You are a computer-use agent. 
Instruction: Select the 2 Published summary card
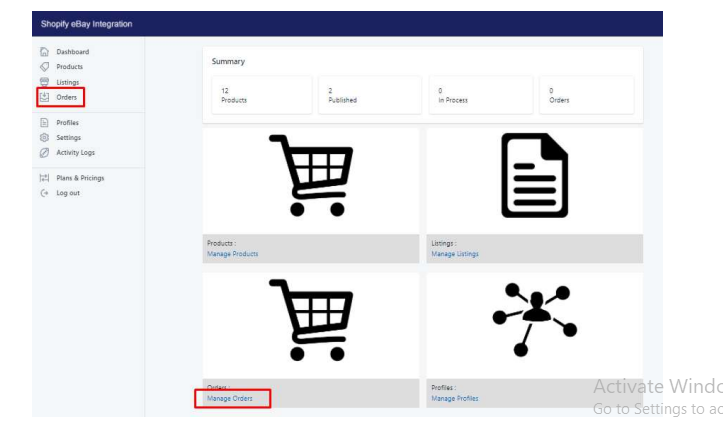(x=370, y=95)
